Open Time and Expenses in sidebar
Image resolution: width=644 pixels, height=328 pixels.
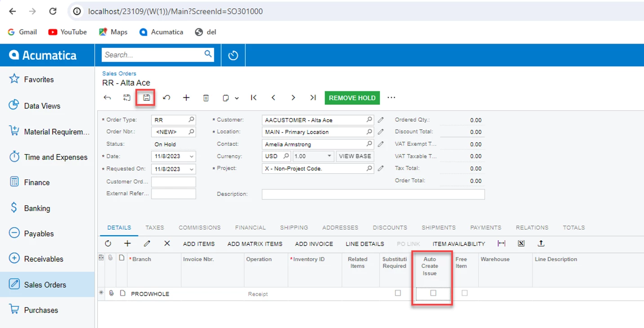(47, 157)
